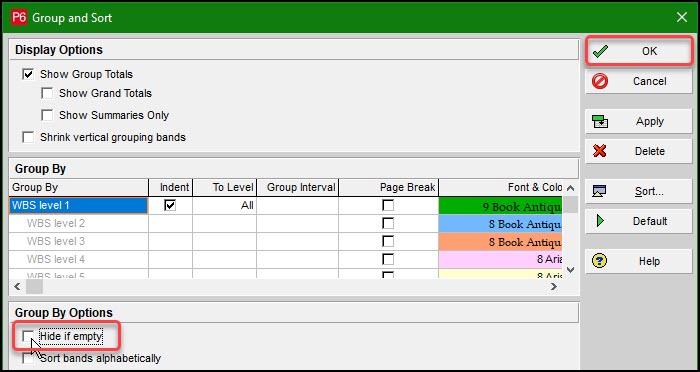Uncheck Show Group Totals
Viewport: 700px width, 372px height.
(x=28, y=74)
